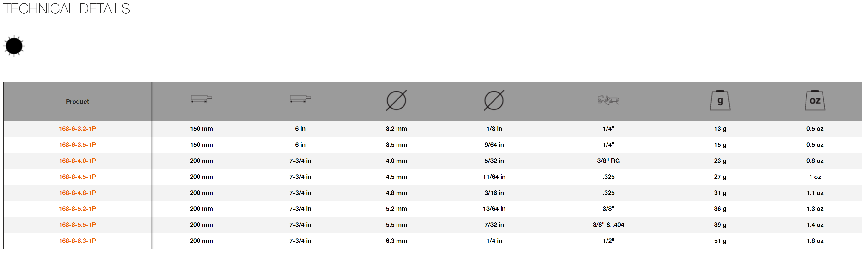The width and height of the screenshot is (868, 253).
Task: Click the Technical Details heading
Action: 66,8
